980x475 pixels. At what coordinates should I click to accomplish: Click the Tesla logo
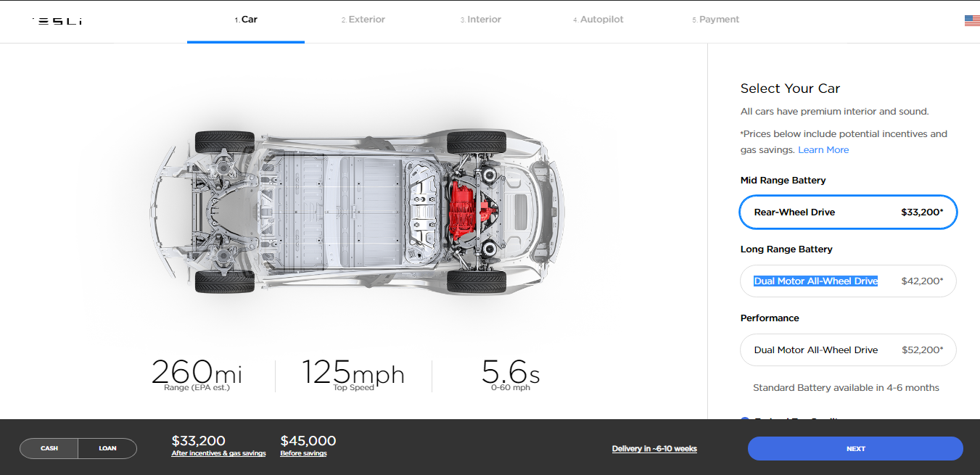(x=57, y=21)
